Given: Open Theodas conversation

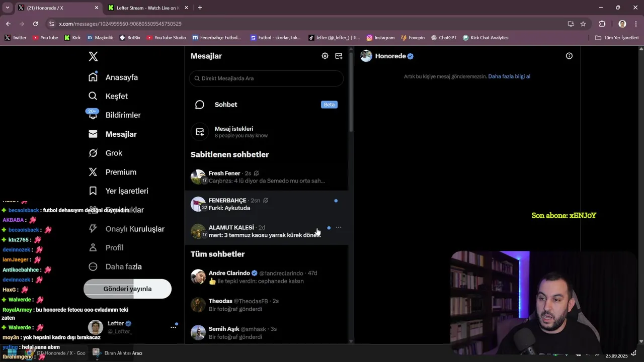Looking at the screenshot, I should 266,305.
